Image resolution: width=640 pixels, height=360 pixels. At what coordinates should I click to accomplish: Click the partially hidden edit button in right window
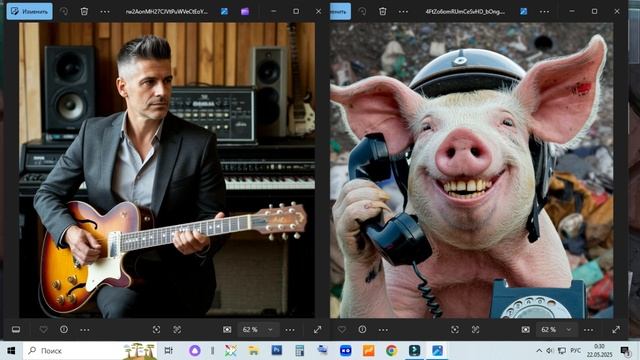click(x=340, y=11)
